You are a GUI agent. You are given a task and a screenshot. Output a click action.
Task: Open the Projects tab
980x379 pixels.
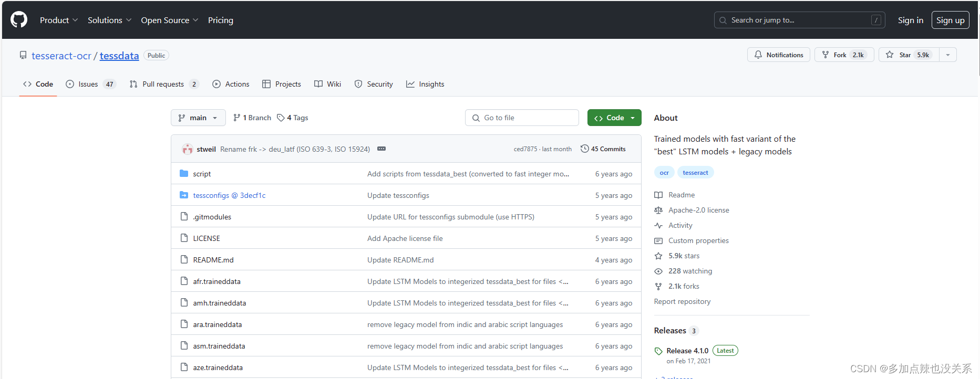coord(282,84)
